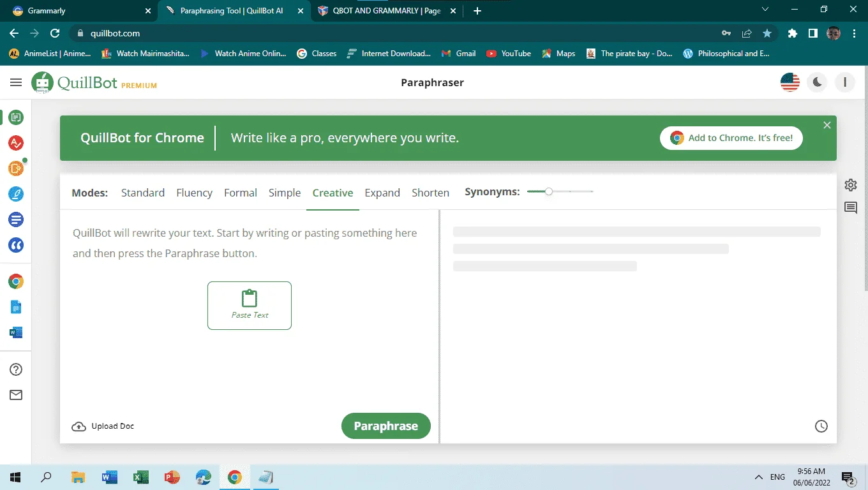Select the Fluency mode
This screenshot has width=868, height=490.
(x=195, y=193)
